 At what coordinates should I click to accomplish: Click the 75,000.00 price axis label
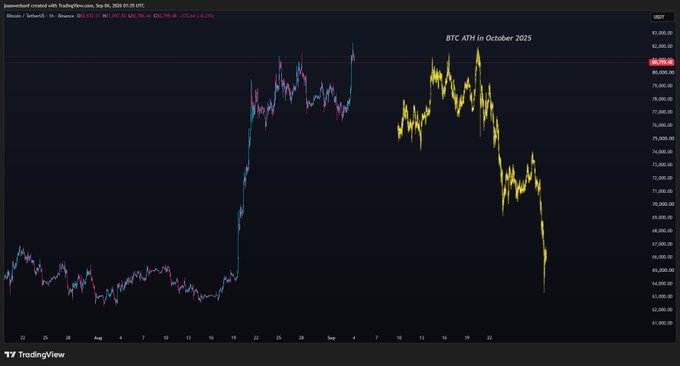(x=663, y=138)
